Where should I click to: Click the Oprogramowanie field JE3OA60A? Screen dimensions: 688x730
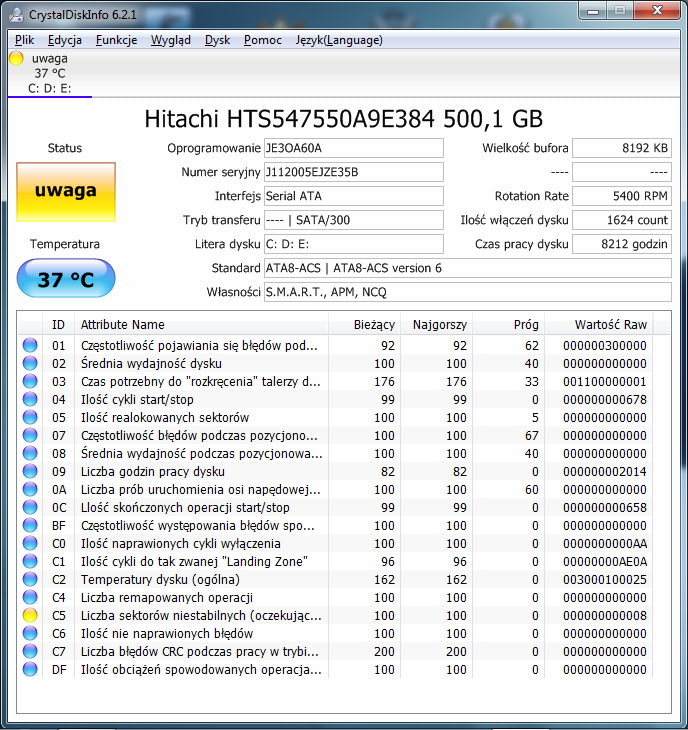pyautogui.click(x=353, y=148)
